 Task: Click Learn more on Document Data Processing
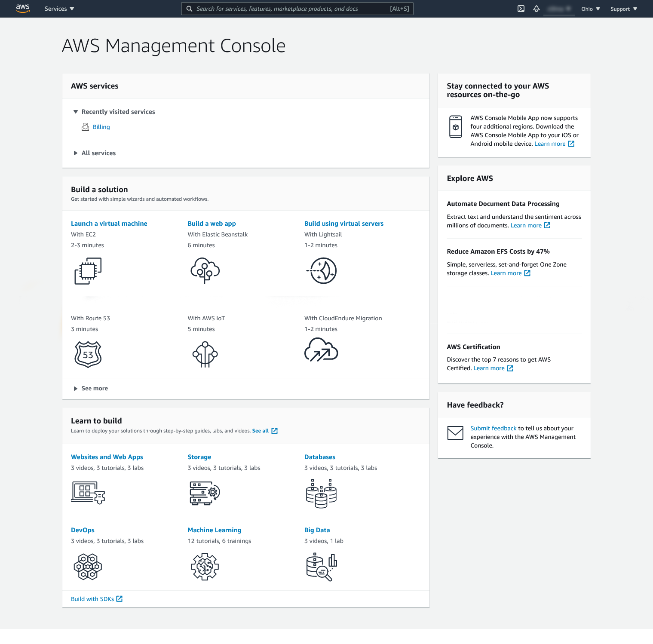coord(526,225)
